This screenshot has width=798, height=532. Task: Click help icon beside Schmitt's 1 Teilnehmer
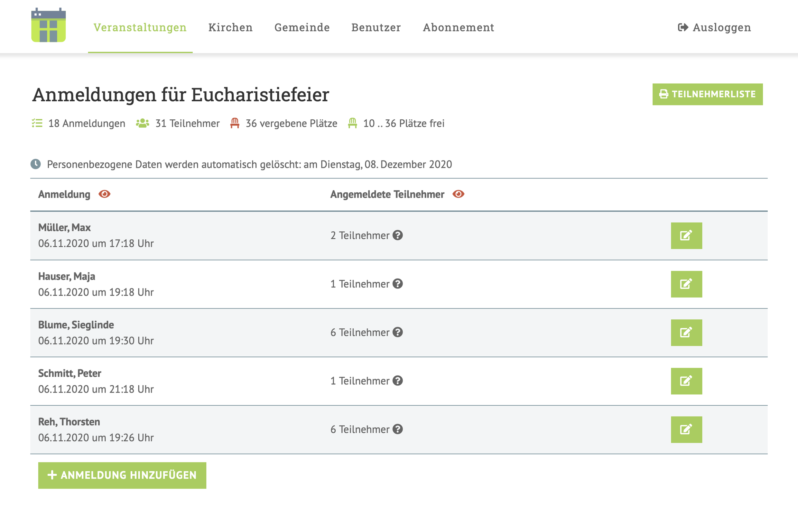(397, 381)
